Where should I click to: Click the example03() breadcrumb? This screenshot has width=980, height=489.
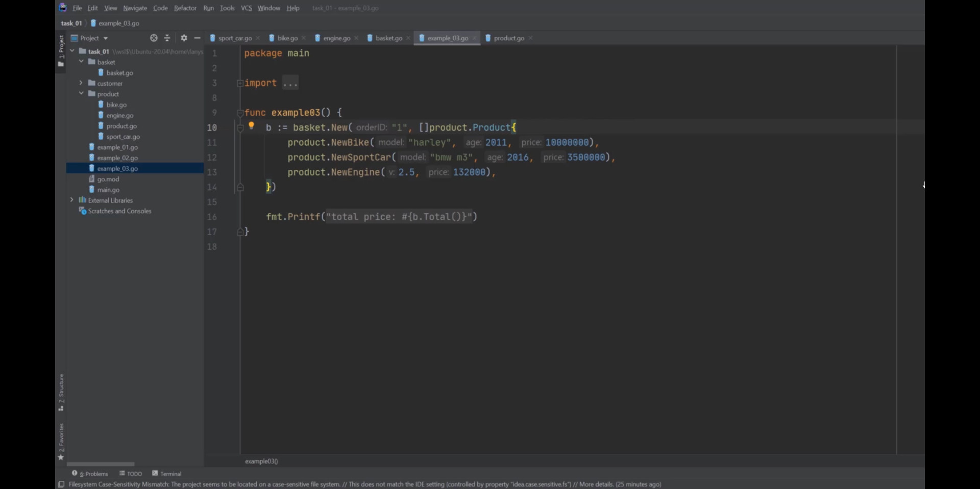pos(261,461)
